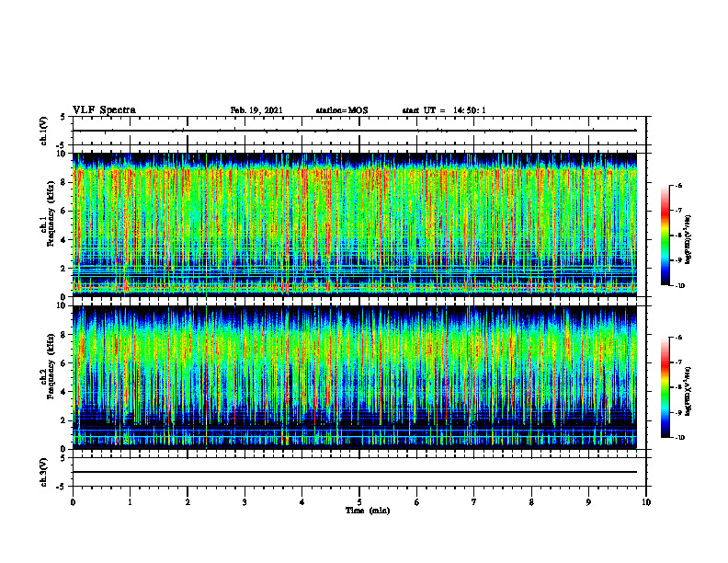This screenshot has width=728, height=563.
Task: Click the "4" kHz tick of ch.1 spectrogram
Action: pos(64,240)
